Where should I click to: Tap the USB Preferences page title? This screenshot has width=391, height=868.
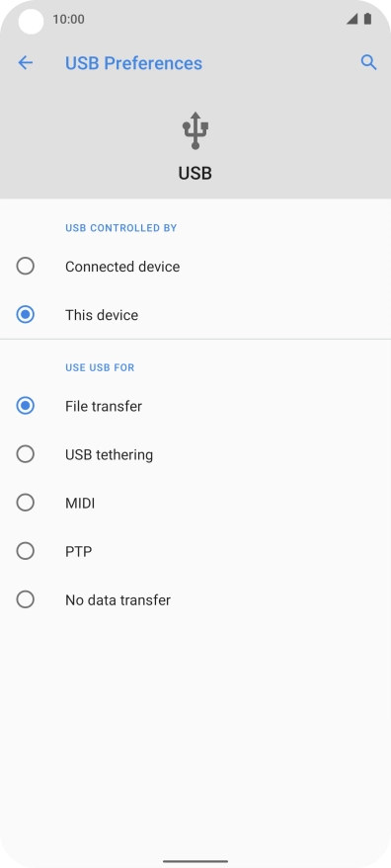pyautogui.click(x=133, y=63)
